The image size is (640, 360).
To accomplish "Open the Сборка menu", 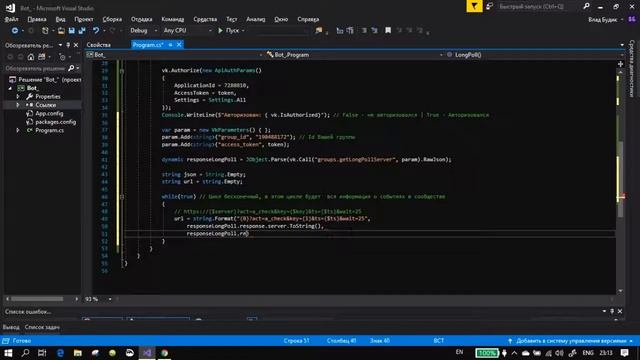I will pyautogui.click(x=112, y=19).
